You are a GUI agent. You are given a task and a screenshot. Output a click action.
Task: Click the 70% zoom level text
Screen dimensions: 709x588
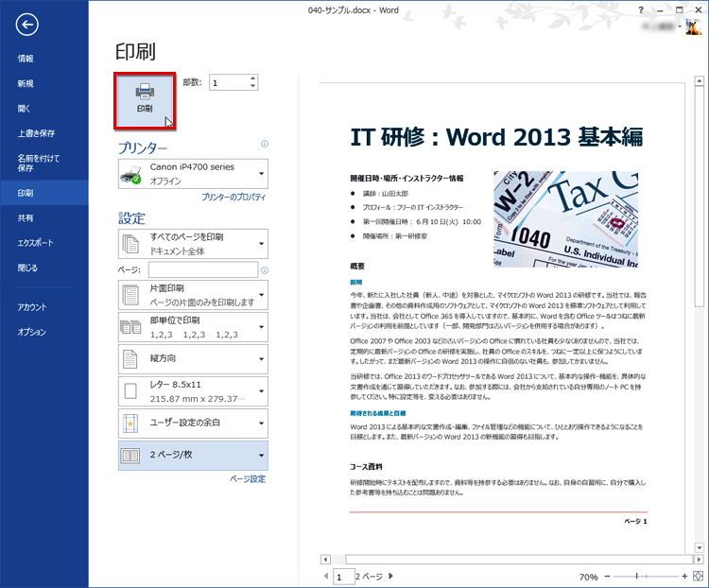[588, 577]
